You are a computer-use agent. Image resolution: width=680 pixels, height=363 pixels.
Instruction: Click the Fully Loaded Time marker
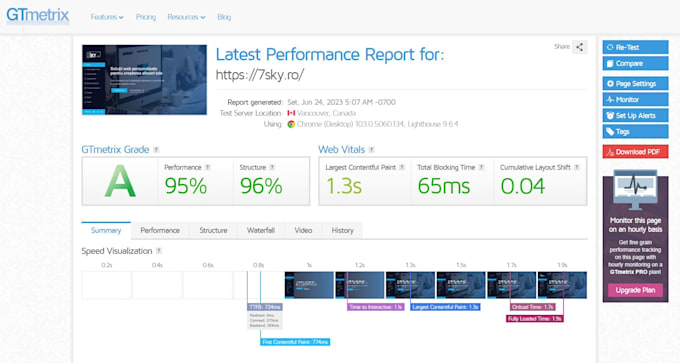(535, 319)
